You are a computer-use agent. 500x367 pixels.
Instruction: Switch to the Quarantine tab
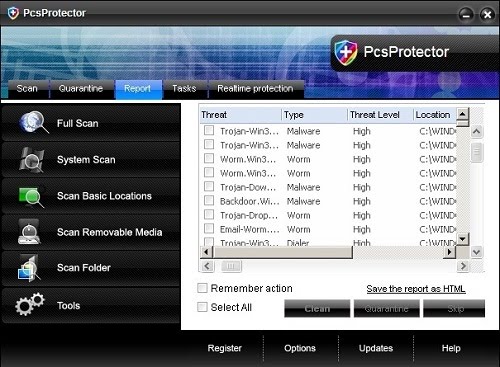[x=81, y=89]
